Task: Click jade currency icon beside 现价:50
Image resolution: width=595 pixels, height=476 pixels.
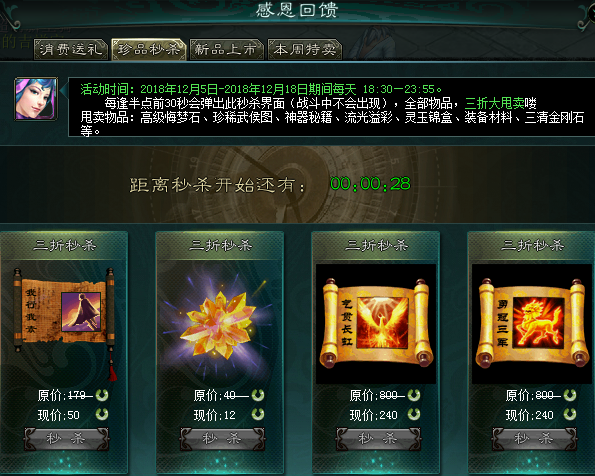Action: click(x=102, y=414)
